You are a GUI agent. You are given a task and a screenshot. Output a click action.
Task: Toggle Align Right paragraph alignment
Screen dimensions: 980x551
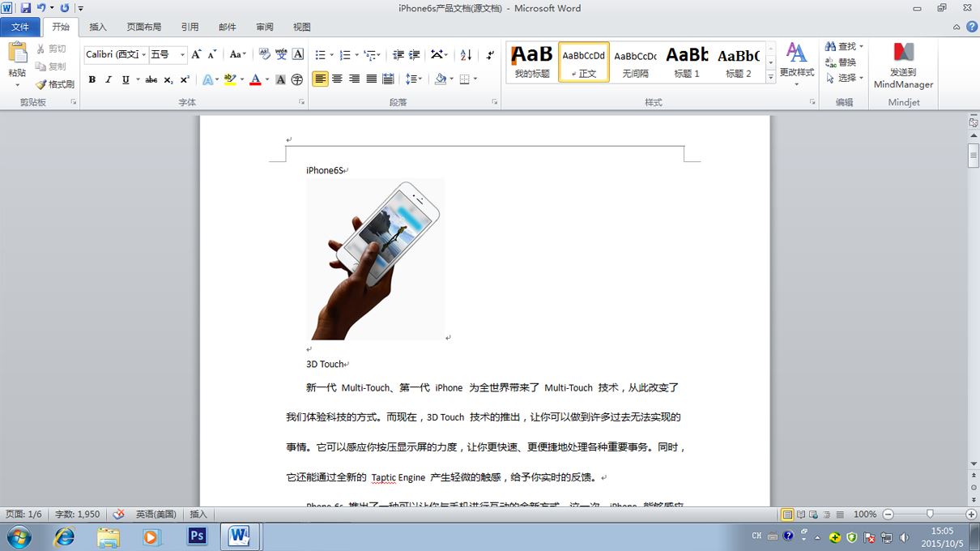coord(354,79)
